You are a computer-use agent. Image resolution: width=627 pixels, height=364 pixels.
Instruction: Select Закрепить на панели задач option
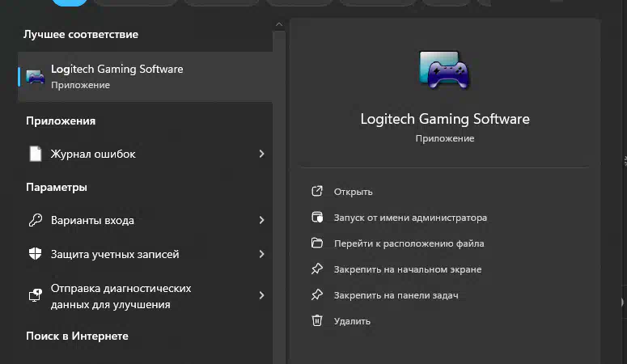(396, 295)
